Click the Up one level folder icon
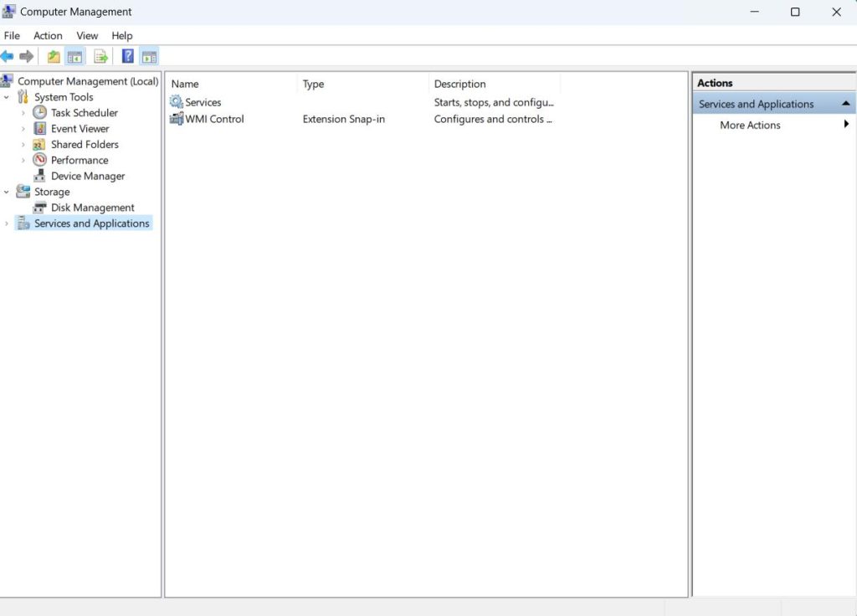Image resolution: width=857 pixels, height=616 pixels. [54, 56]
